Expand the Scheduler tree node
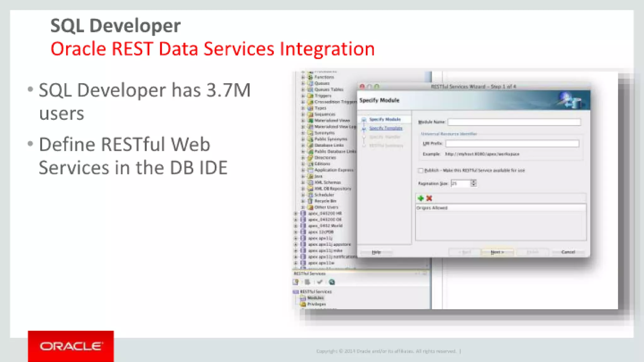The image size is (644, 362). [x=303, y=195]
